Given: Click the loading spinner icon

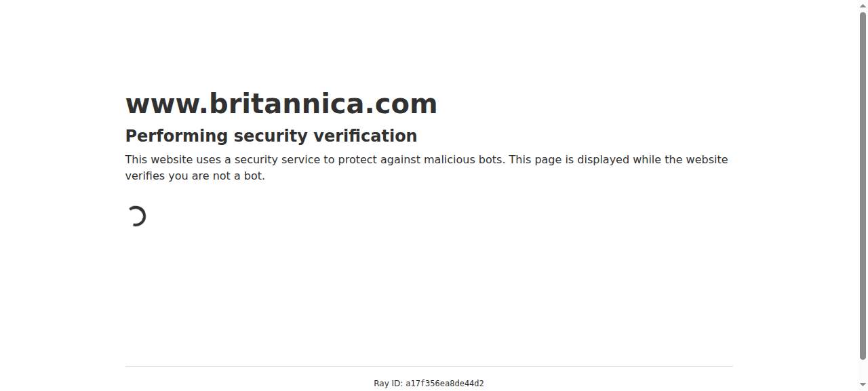Looking at the screenshot, I should point(136,216).
